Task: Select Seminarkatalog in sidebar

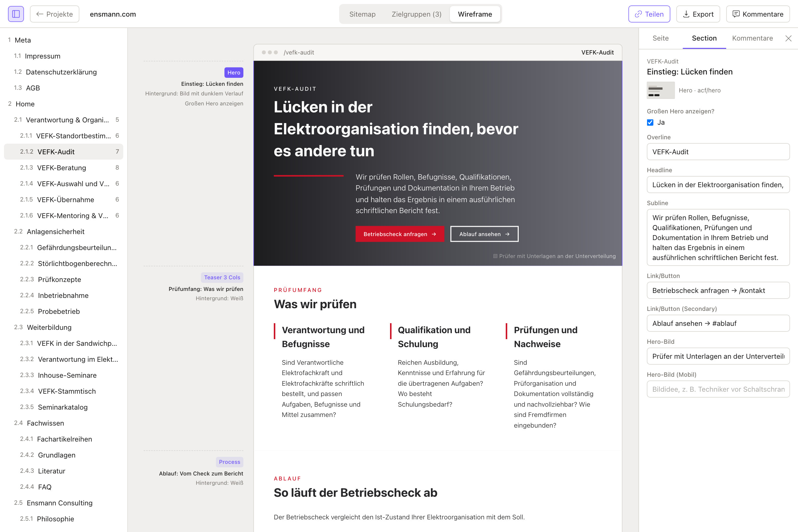Action: [x=64, y=407]
